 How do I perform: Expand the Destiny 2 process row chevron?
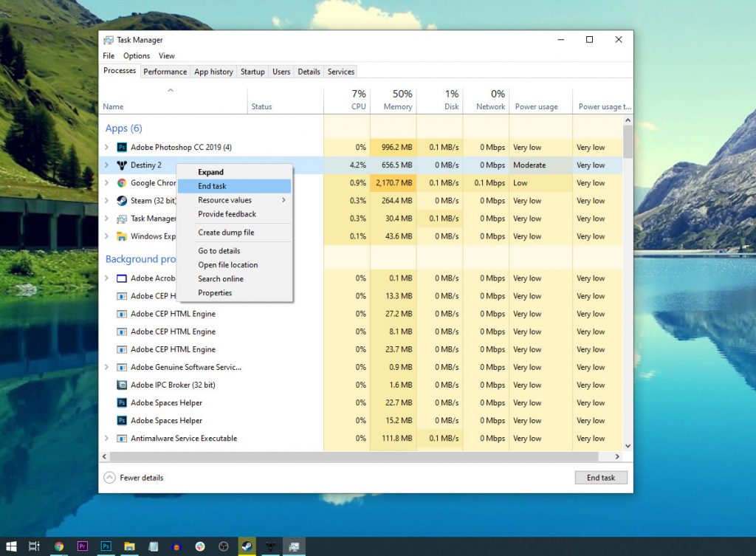(106, 165)
